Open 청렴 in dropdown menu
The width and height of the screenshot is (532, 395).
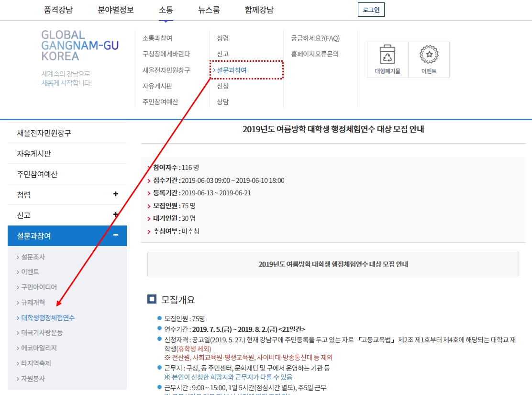222,38
